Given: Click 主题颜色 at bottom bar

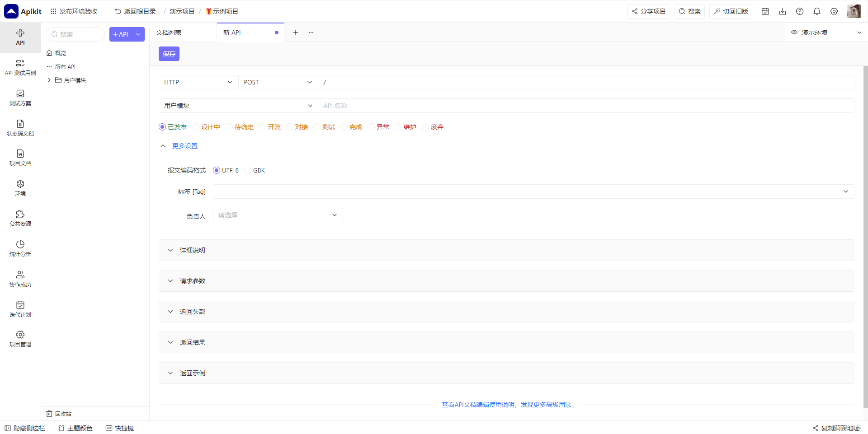Looking at the screenshot, I should coord(75,428).
